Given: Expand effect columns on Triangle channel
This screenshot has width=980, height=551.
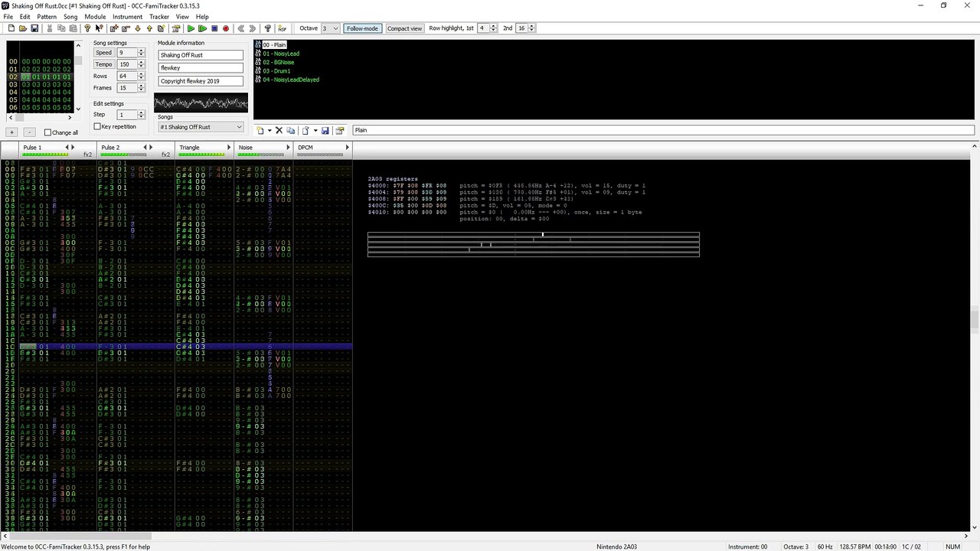Looking at the screenshot, I should (x=229, y=147).
